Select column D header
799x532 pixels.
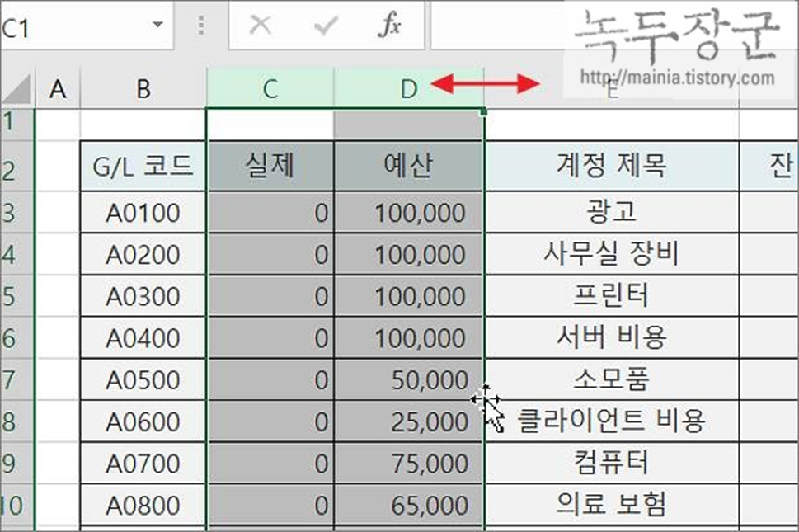click(409, 89)
